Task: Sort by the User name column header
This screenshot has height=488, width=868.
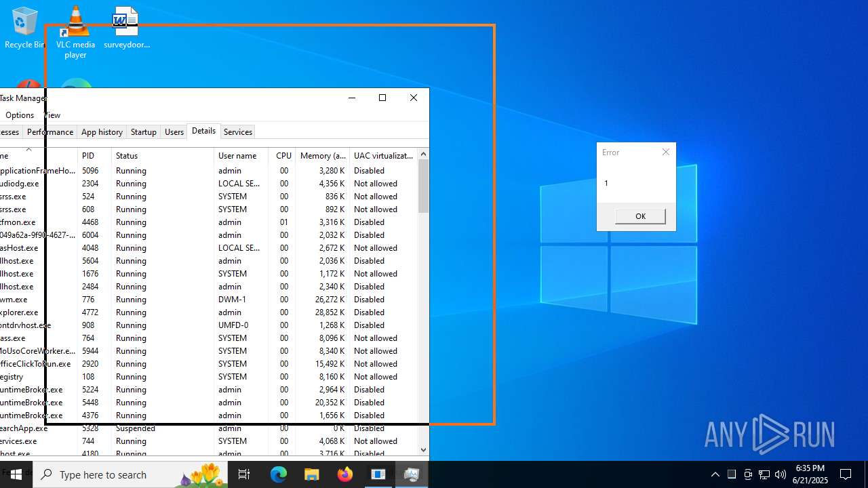Action: pos(241,155)
